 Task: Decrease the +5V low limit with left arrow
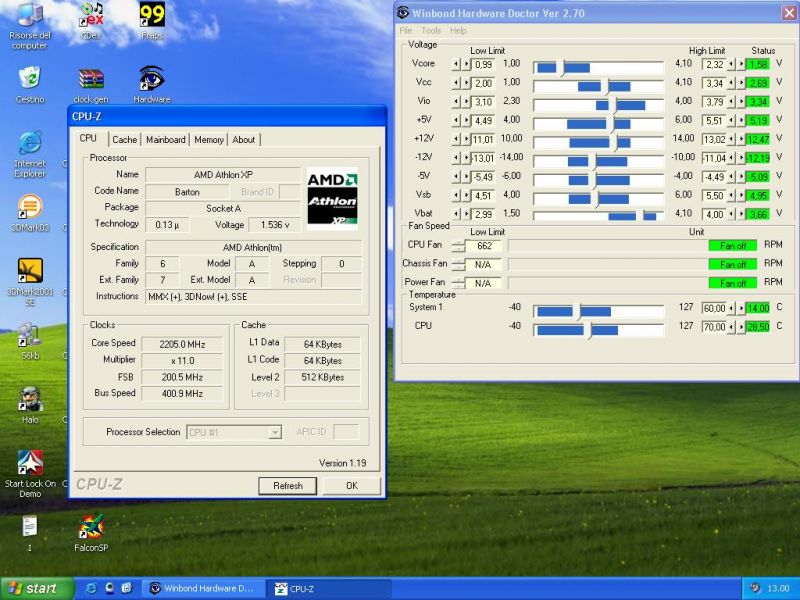pos(456,120)
